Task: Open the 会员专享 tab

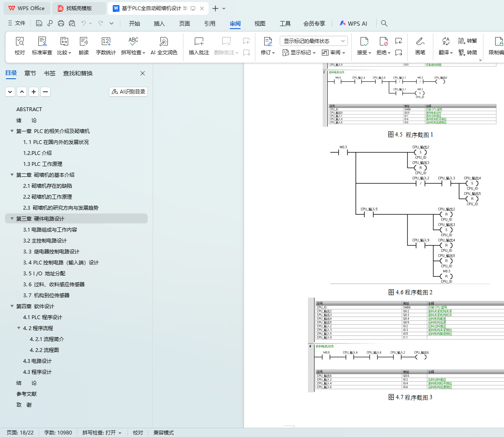Action: [x=314, y=24]
